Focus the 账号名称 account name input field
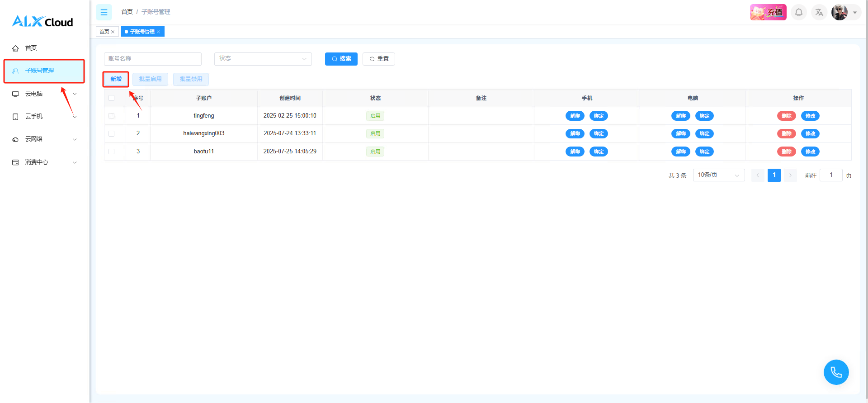868x403 pixels. (152, 59)
